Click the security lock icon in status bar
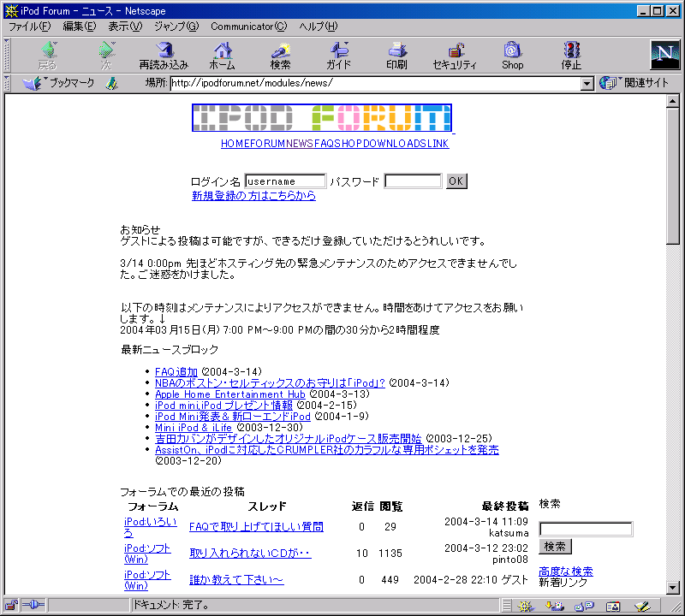 [11, 605]
